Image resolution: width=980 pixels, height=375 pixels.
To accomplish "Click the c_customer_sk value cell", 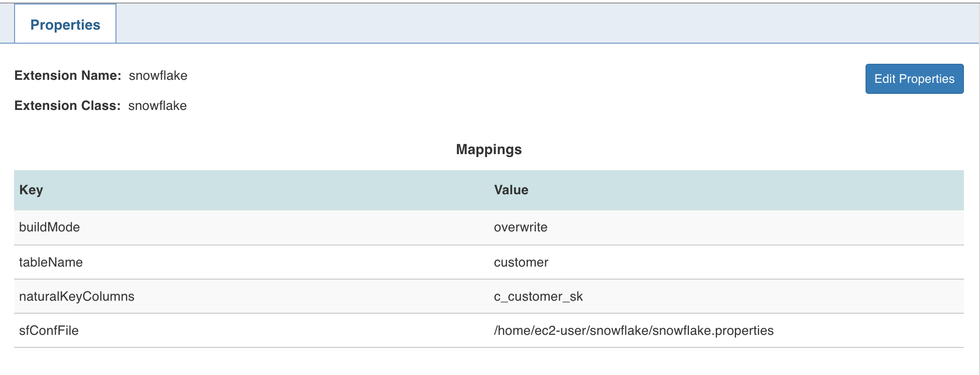I will coord(538,296).
